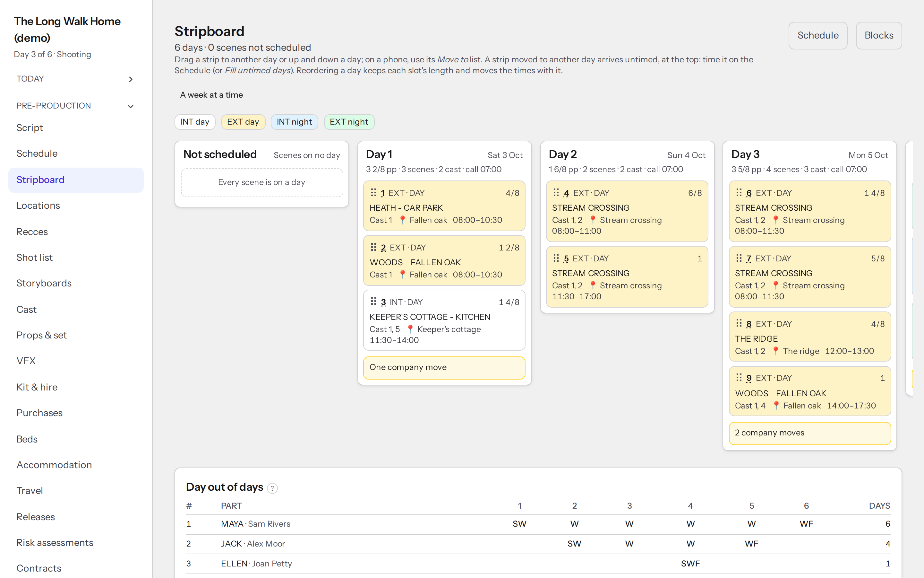Screen dimensions: 924x578
Task: Click the location pin on scene 9 Fallen oak
Action: tap(776, 406)
